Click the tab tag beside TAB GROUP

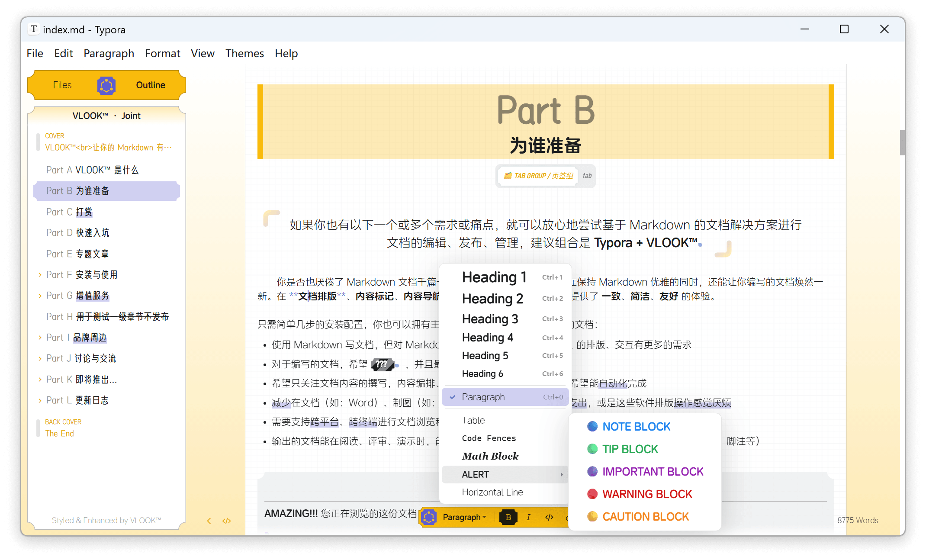point(587,176)
